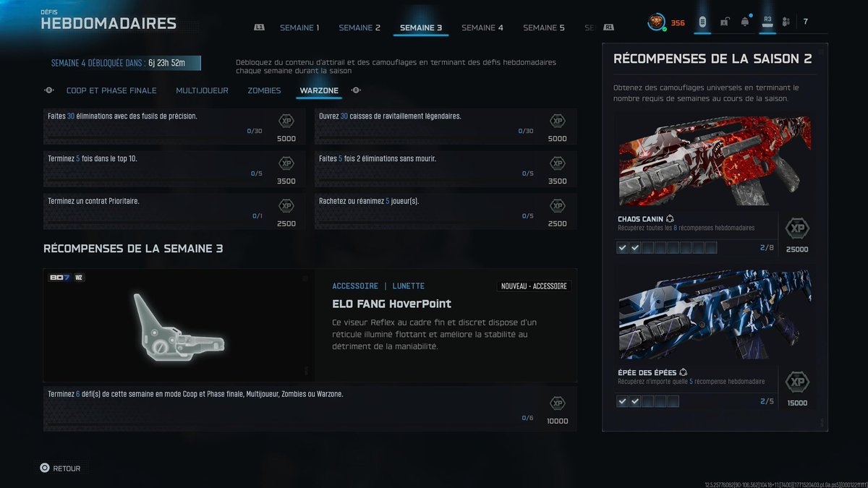Click first checked box under Épée des Épées
Viewport: 868px width, 488px height.
623,401
